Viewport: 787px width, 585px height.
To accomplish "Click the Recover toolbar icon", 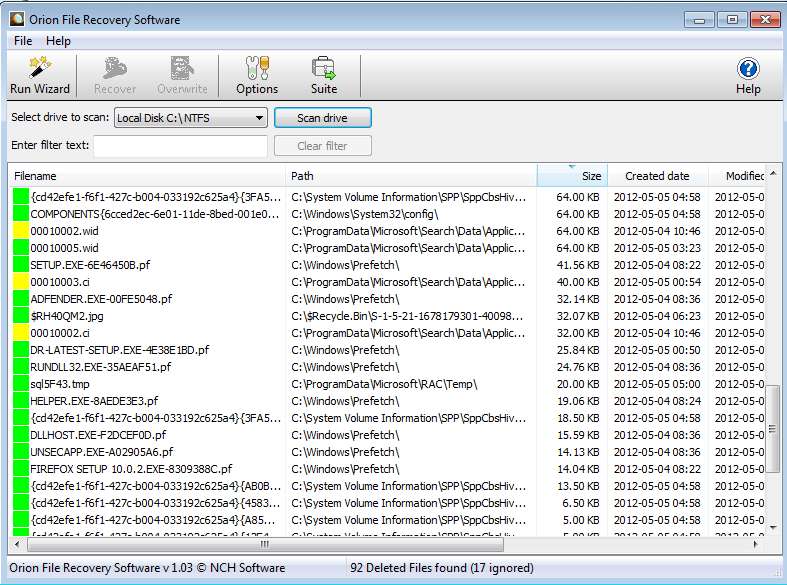I will 115,75.
